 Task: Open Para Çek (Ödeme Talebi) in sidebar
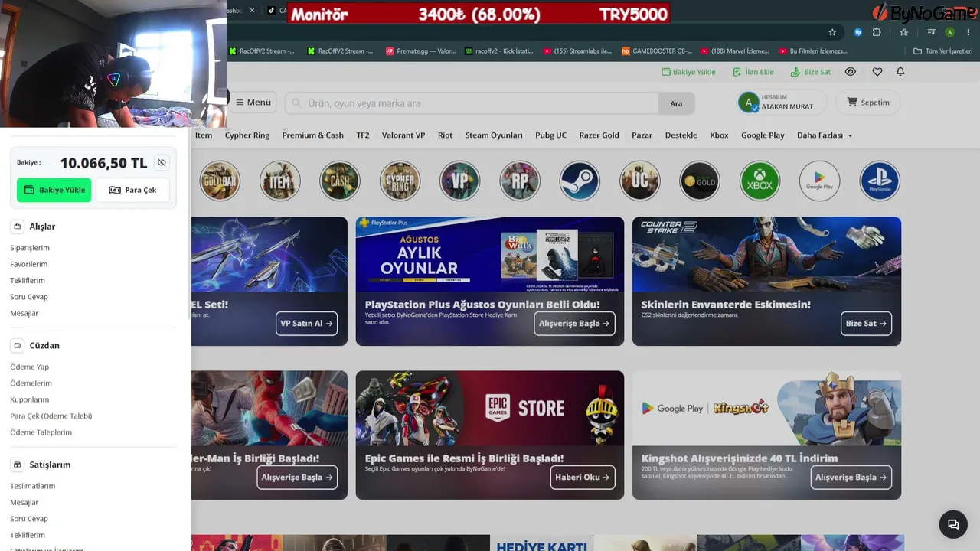pos(51,416)
